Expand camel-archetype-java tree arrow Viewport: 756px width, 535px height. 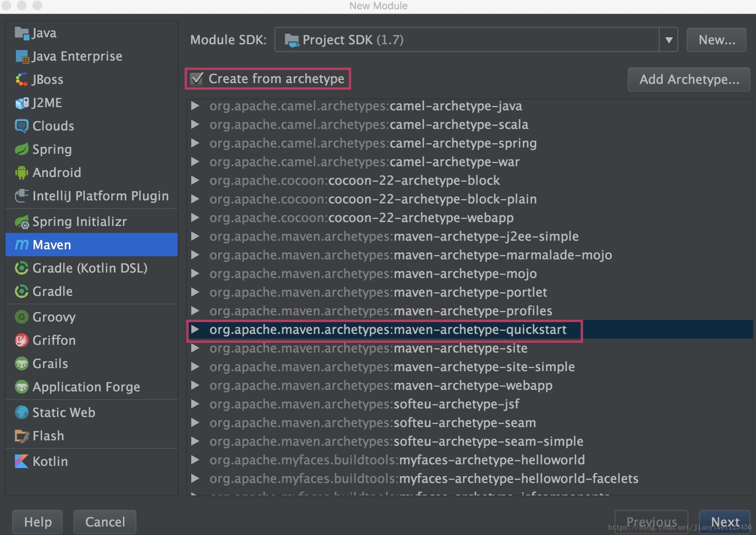[195, 106]
